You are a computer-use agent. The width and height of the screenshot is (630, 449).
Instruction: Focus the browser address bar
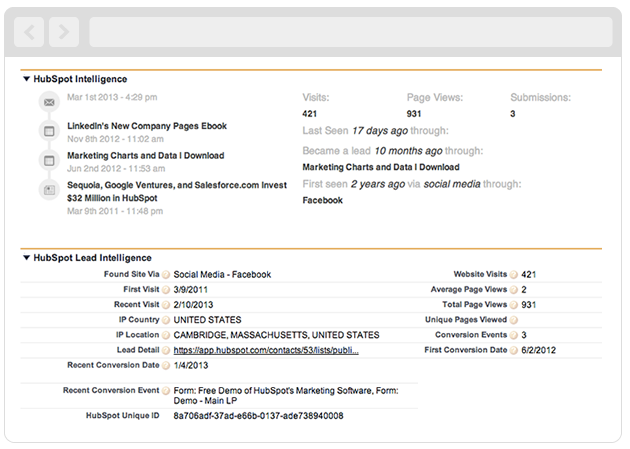351,32
